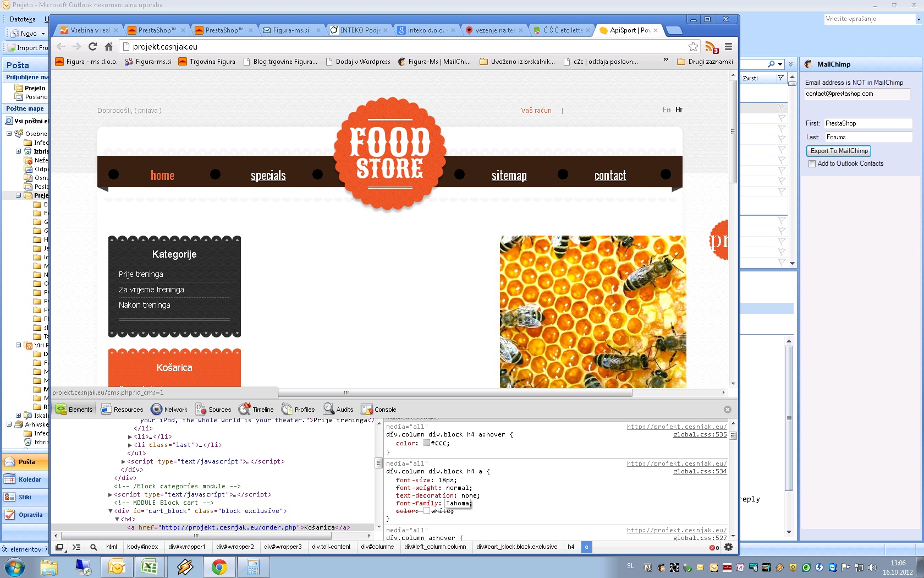Collapse the Osebne mape tree in Outlook

[x=9, y=134]
